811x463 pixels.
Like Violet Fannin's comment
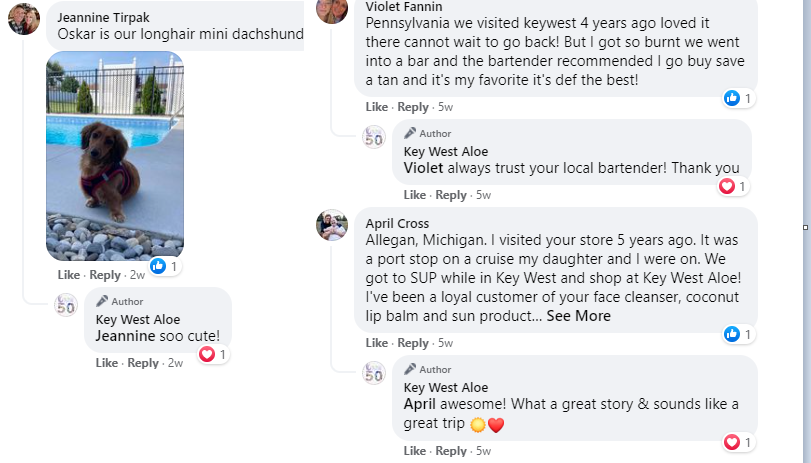pos(376,107)
